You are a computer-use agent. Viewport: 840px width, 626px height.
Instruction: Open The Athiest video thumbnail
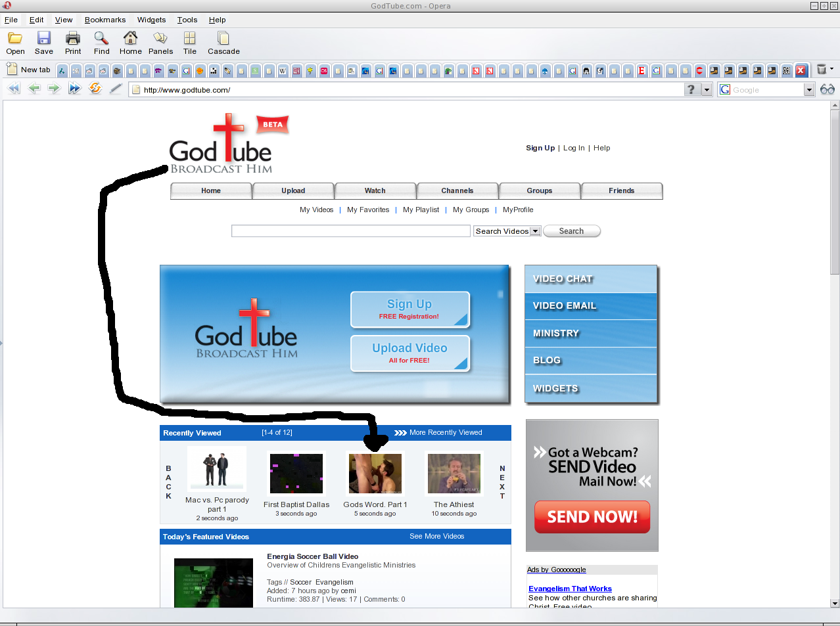454,474
